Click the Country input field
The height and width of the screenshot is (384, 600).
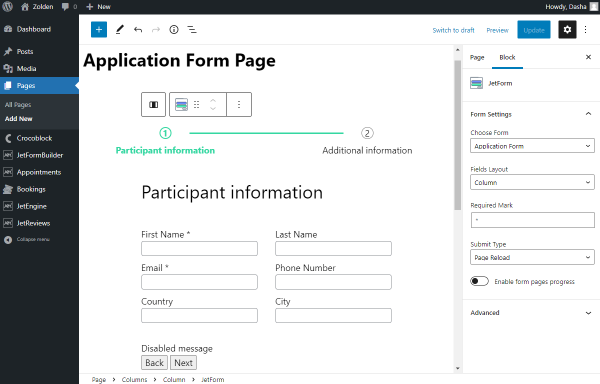coord(199,316)
